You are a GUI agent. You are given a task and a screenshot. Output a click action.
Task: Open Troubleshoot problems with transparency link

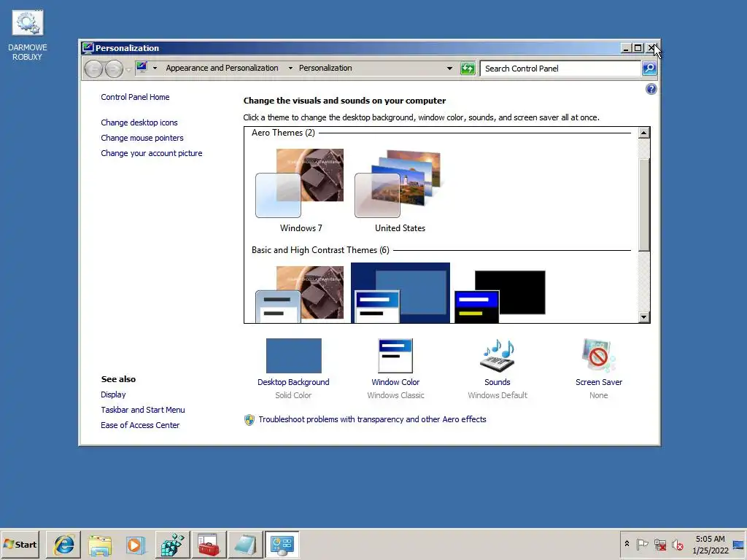pyautogui.click(x=372, y=419)
